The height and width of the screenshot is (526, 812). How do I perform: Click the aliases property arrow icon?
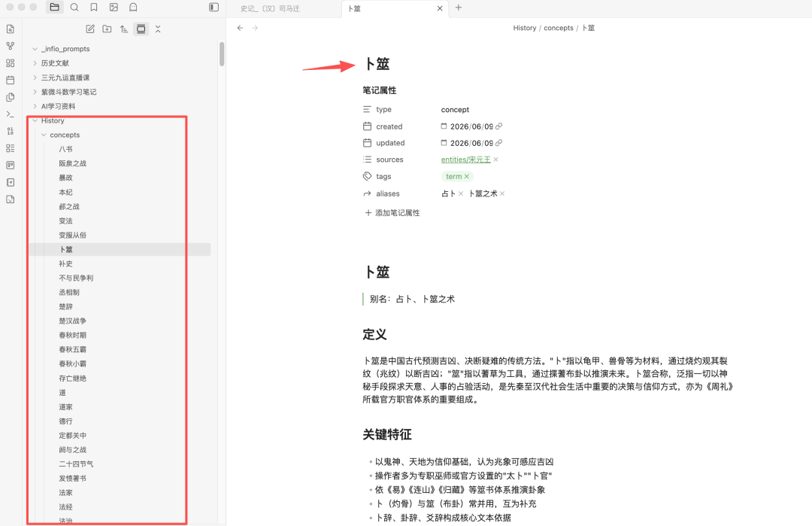tap(367, 193)
